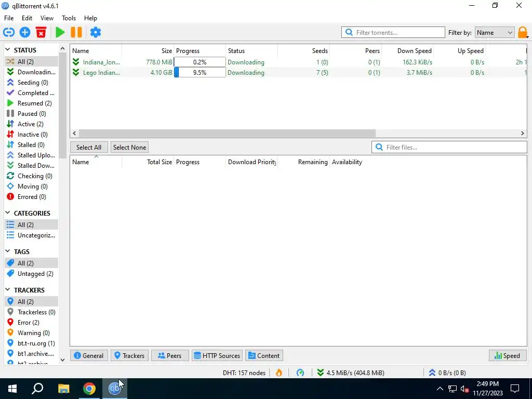Select the Completed status filter
532x399 pixels.
pyautogui.click(x=31, y=92)
